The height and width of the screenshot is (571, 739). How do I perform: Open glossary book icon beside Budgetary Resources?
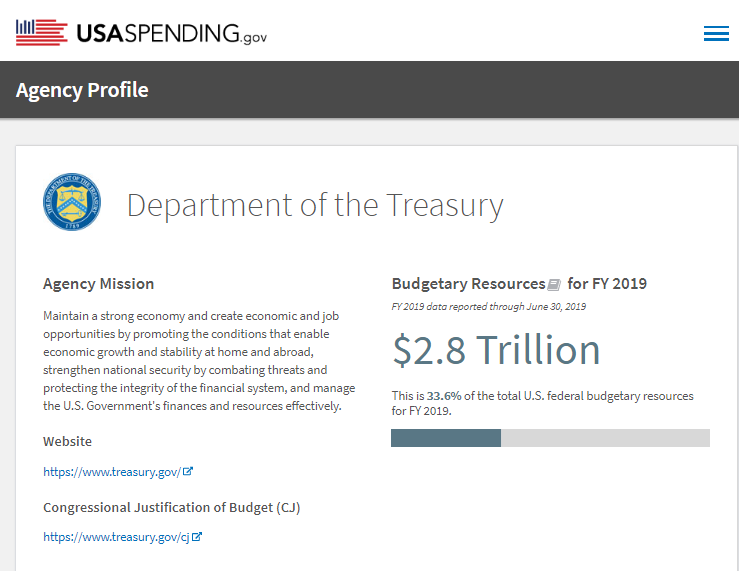tap(554, 284)
